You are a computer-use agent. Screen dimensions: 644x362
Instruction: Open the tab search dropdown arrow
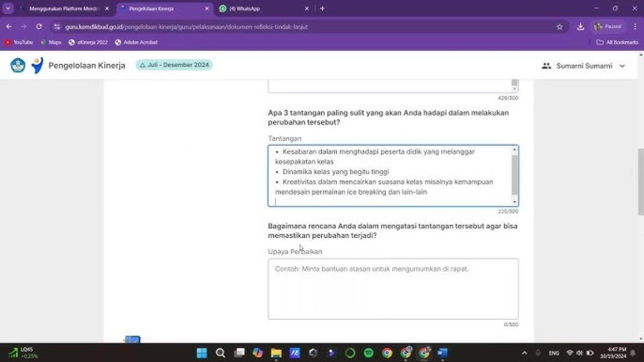[x=8, y=9]
